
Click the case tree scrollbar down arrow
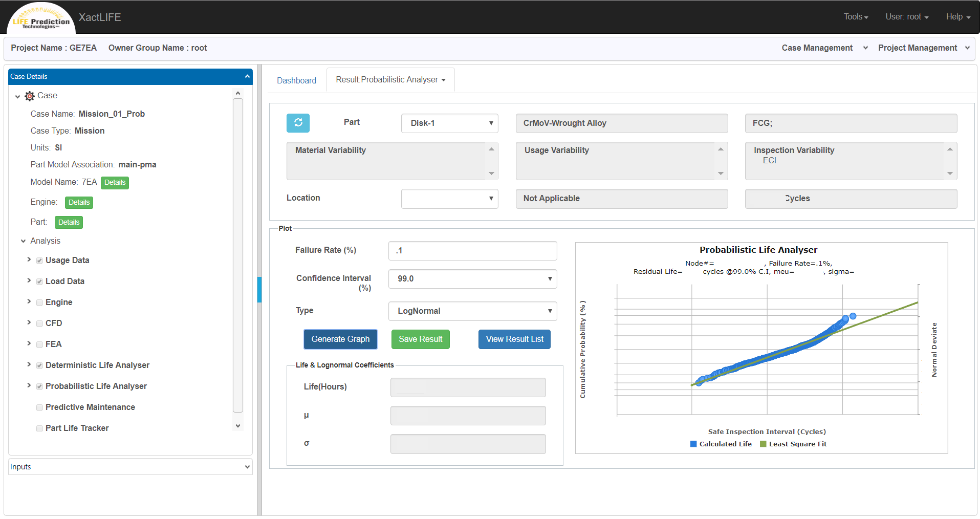pos(238,426)
